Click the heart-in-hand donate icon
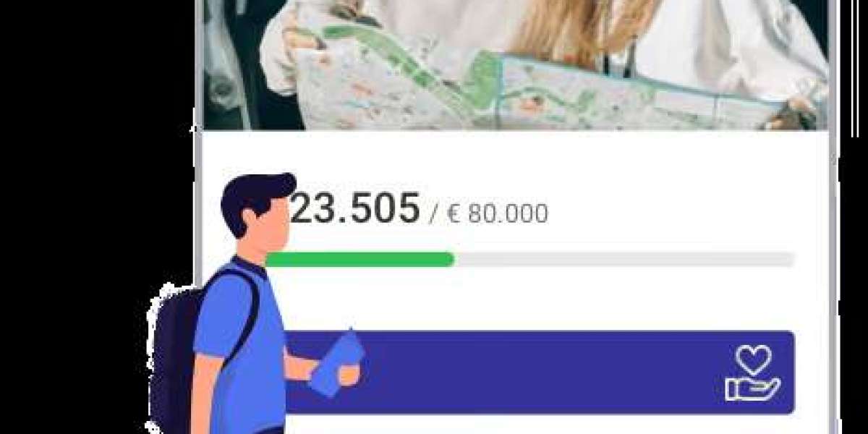 (753, 373)
